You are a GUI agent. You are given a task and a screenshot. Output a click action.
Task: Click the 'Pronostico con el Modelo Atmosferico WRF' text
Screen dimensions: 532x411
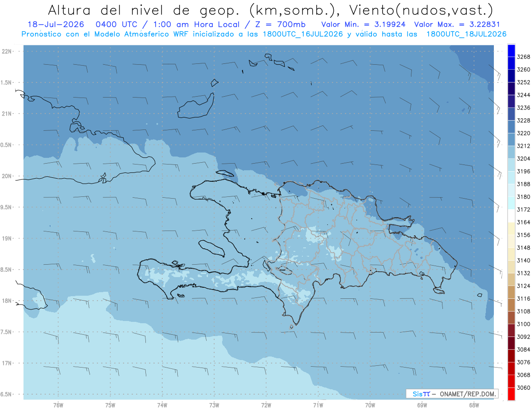click(x=104, y=34)
